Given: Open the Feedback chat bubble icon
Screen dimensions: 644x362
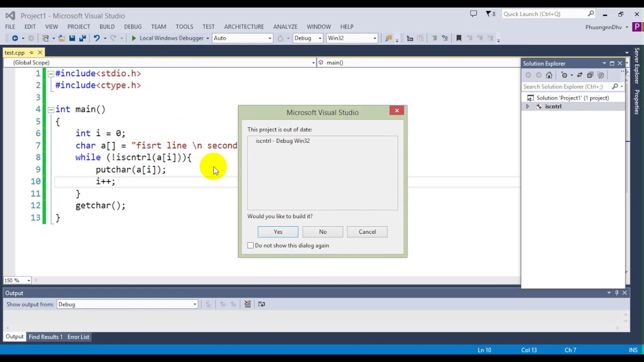Looking at the screenshot, I should [473, 14].
